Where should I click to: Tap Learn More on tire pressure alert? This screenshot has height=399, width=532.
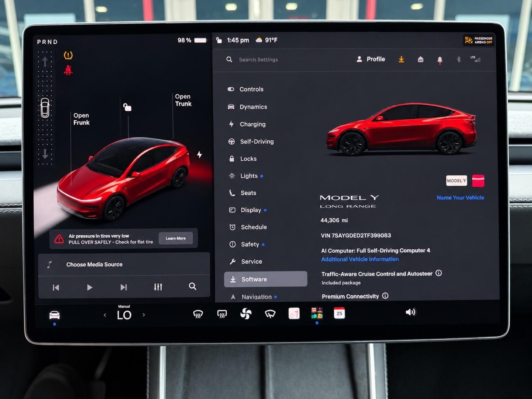point(176,238)
